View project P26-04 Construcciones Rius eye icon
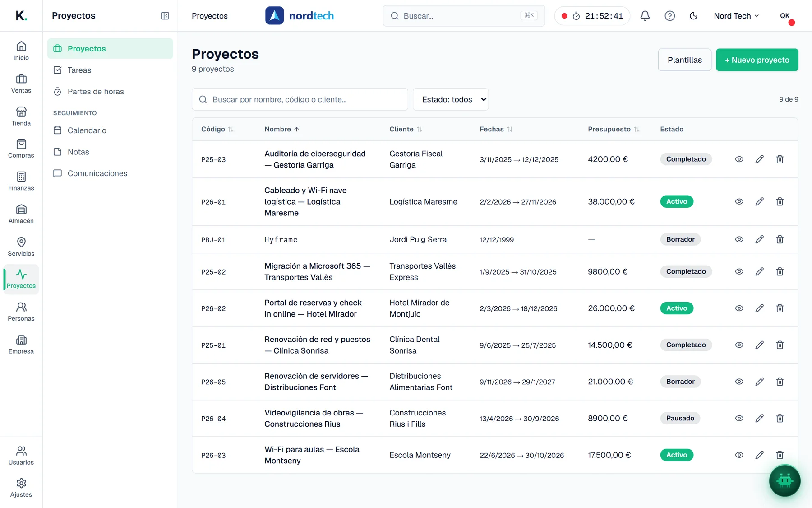 coord(739,418)
